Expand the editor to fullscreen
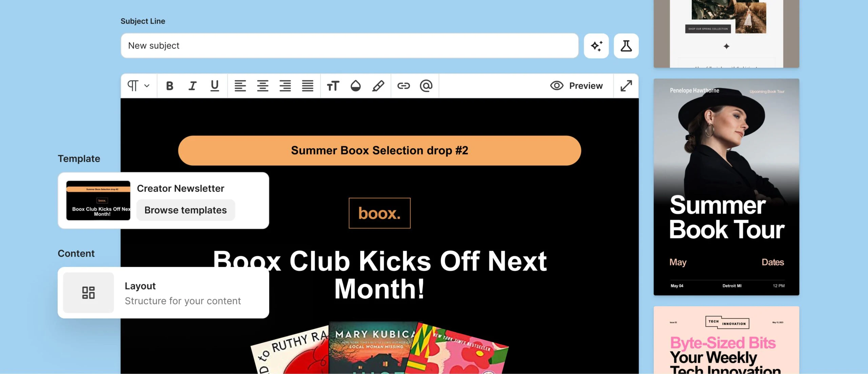 point(626,86)
